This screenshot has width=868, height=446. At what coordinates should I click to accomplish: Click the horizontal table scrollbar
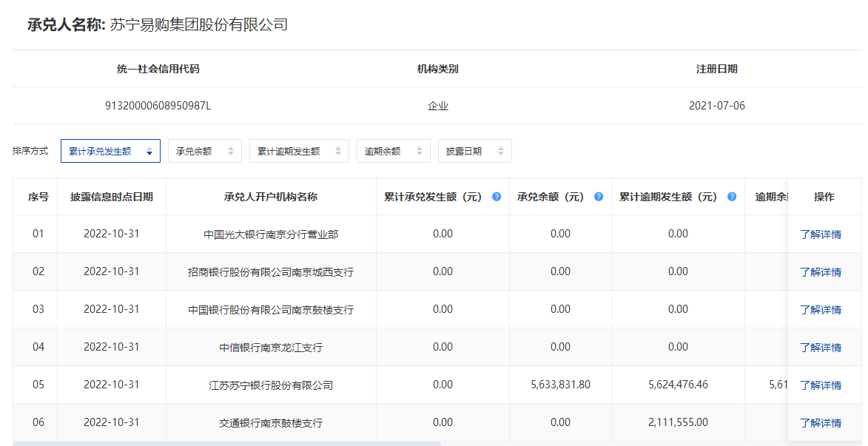227,444
